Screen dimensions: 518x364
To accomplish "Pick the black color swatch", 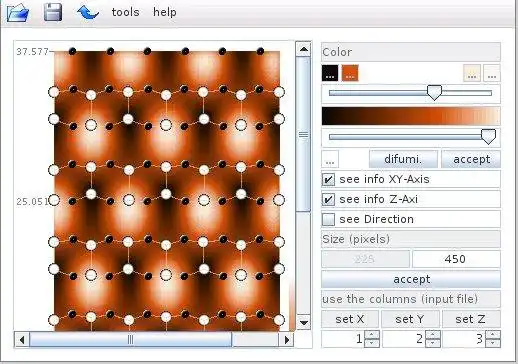I will tap(330, 73).
